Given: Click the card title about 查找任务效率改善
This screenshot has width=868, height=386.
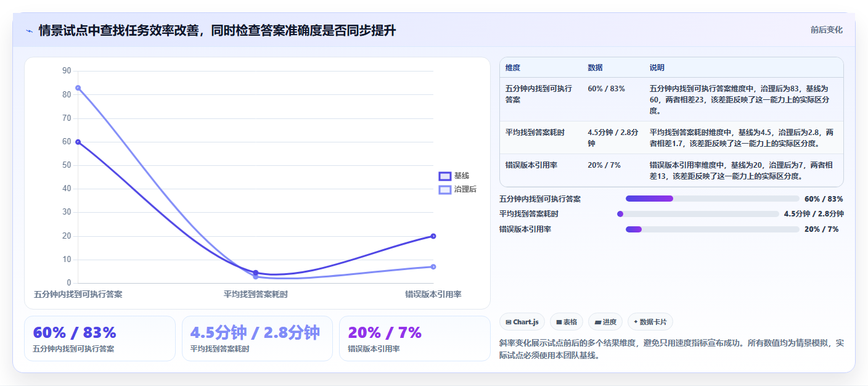Looking at the screenshot, I should coord(218,31).
